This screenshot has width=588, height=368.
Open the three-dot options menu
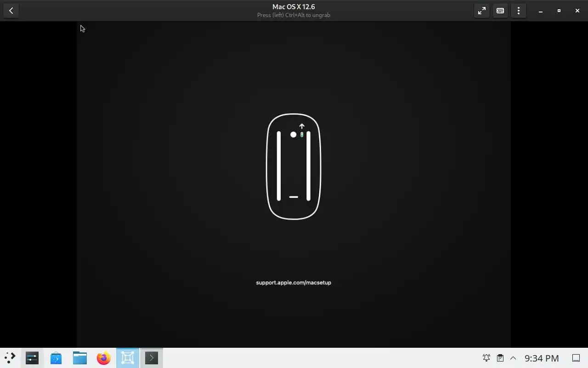[x=519, y=11]
